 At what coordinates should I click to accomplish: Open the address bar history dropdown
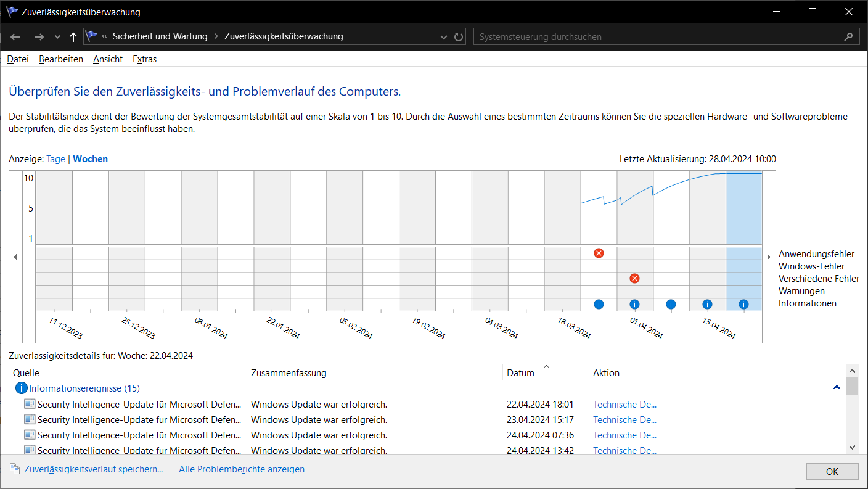(444, 37)
